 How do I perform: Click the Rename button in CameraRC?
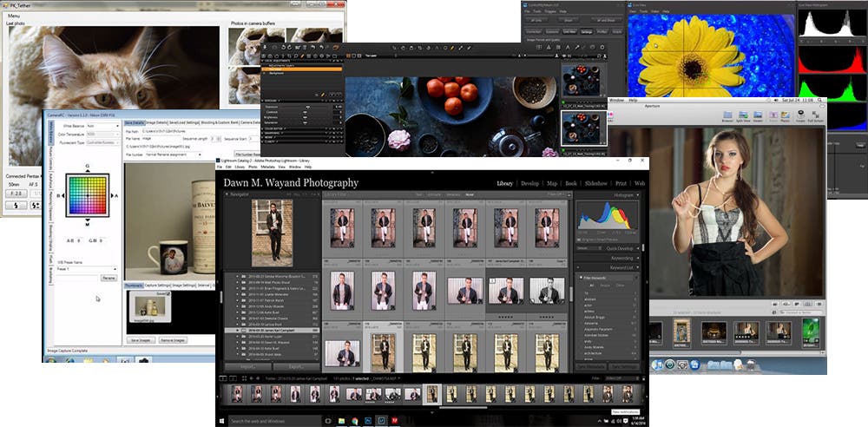(x=109, y=278)
